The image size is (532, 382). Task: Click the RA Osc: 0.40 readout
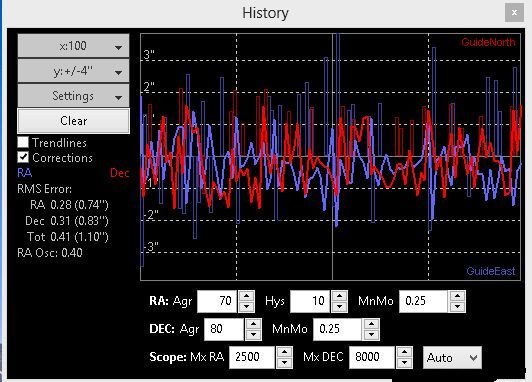pos(50,253)
